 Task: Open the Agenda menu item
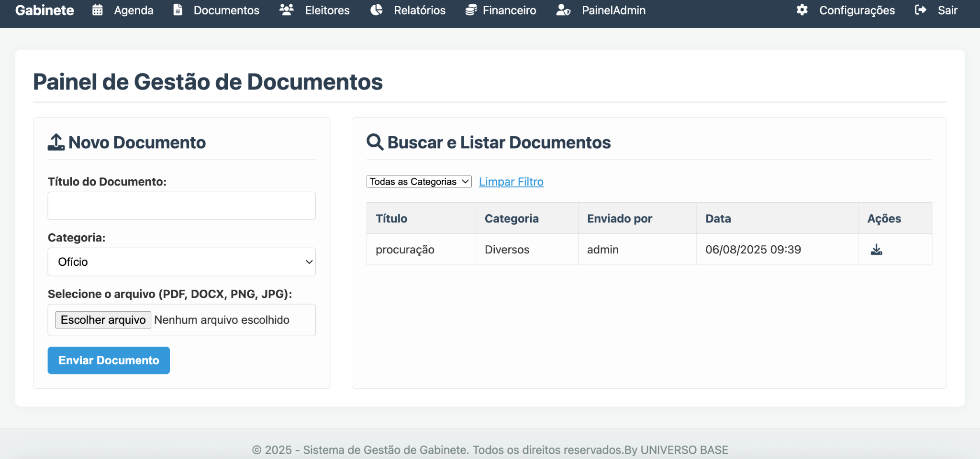(x=134, y=10)
